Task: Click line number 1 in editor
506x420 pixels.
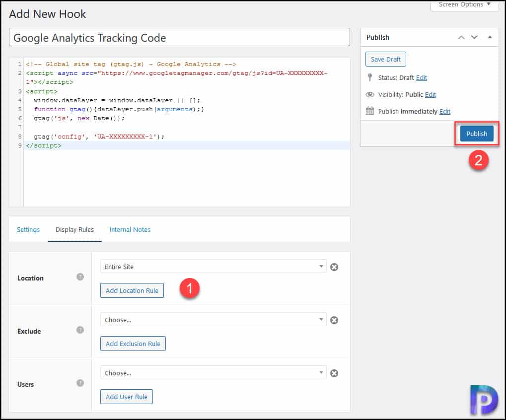Action: coord(20,64)
